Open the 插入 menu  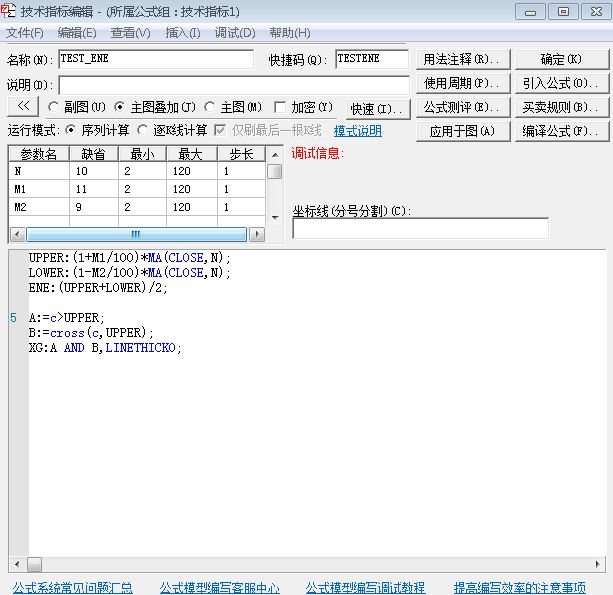click(182, 33)
